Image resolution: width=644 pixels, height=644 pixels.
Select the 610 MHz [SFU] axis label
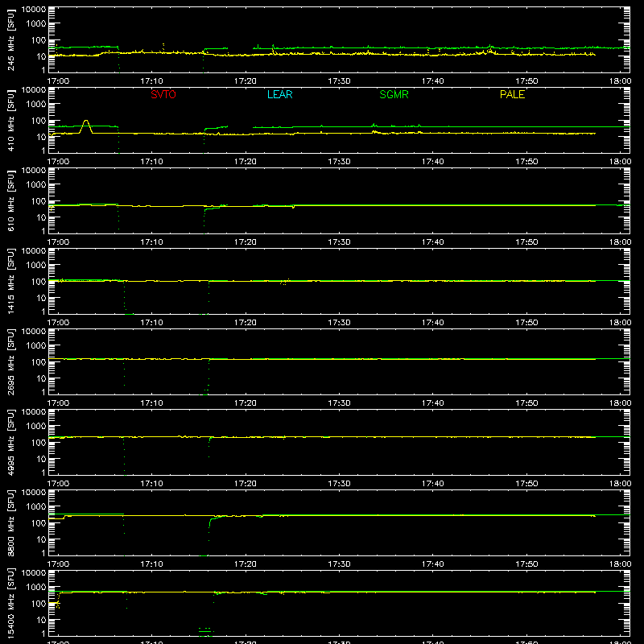[x=10, y=200]
